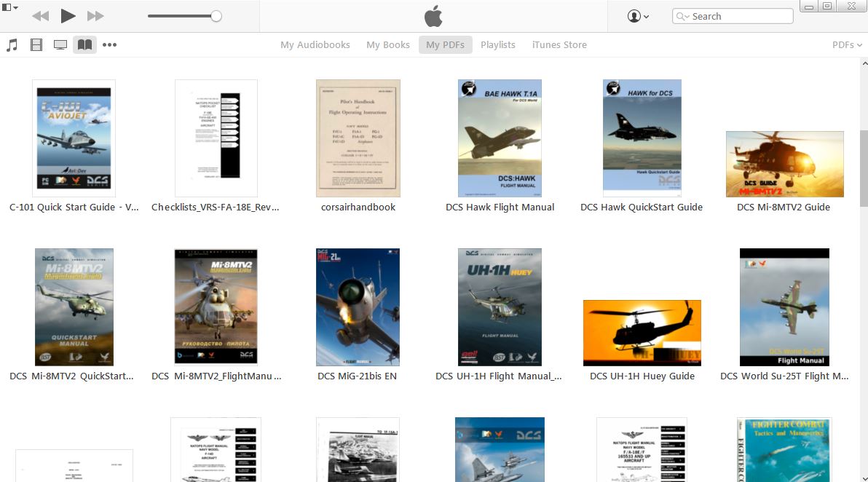Click the 'DCS Mi-8MTV2_FlightManu...' title
The width and height of the screenshot is (868, 482).
click(216, 376)
